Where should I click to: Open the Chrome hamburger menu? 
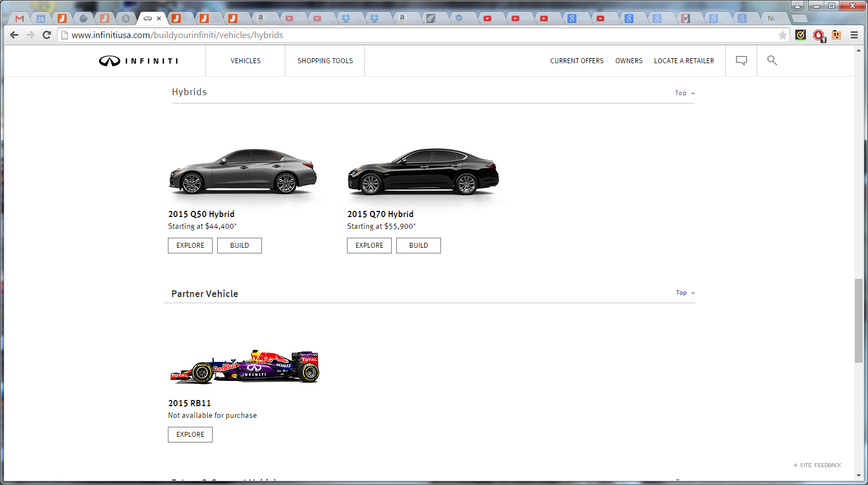point(854,35)
